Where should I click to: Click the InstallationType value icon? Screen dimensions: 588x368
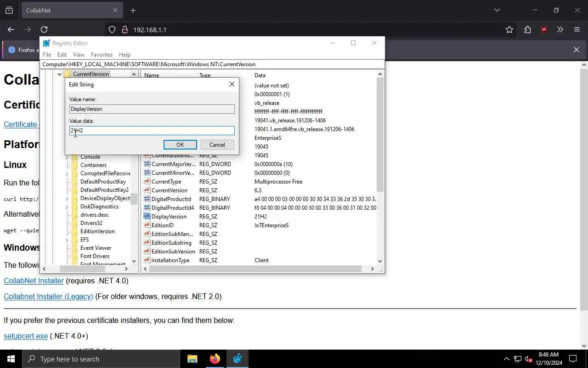[x=147, y=260]
